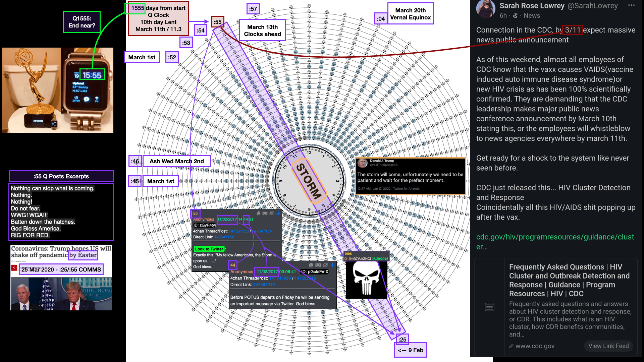Click the 12:57 AM Jan 17, 2022 tweet timestamp
This screenshot has width=644, height=362.
pyautogui.click(x=374, y=189)
